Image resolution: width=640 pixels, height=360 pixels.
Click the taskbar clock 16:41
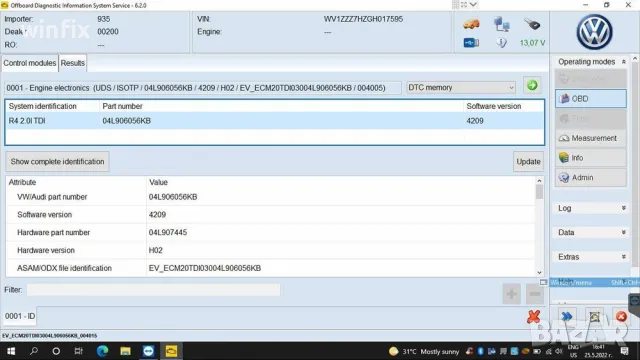point(598,347)
